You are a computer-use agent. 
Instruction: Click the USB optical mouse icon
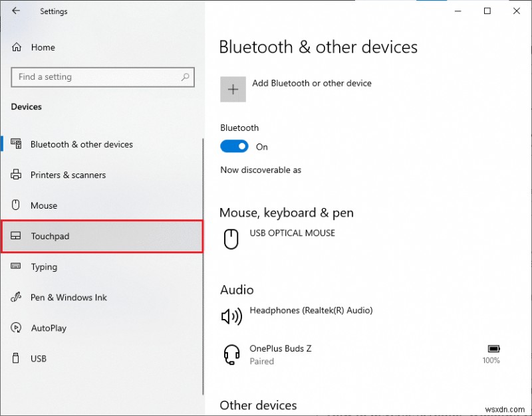click(231, 239)
